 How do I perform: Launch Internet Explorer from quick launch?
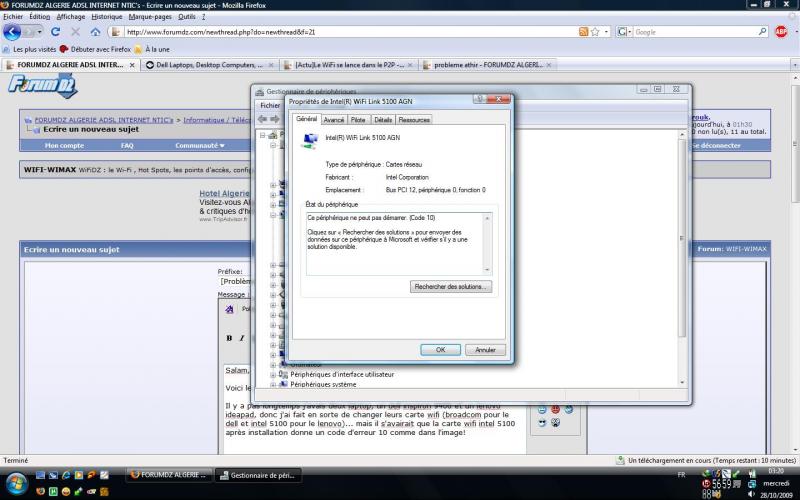tap(66, 475)
